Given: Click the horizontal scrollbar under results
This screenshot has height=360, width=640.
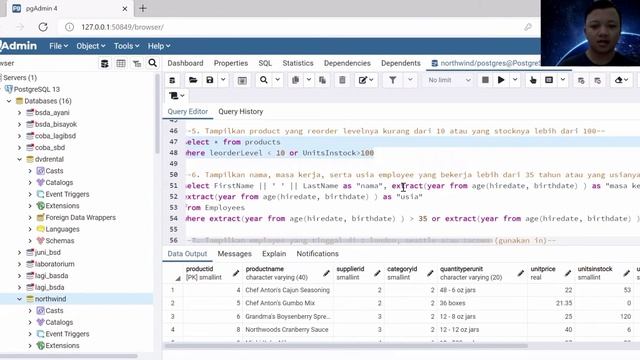Looking at the screenshot, I should tap(346, 346).
